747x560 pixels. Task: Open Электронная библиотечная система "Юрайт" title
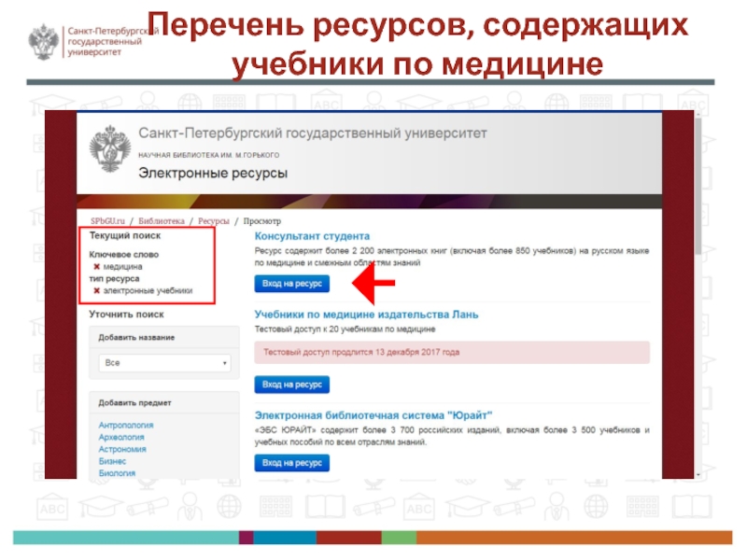tap(373, 415)
